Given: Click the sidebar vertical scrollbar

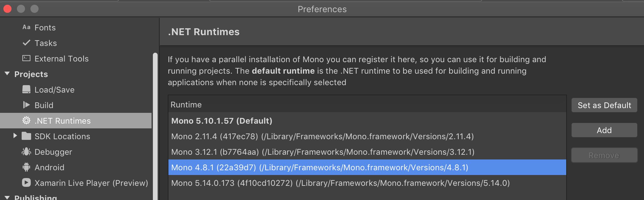Looking at the screenshot, I should 155,125.
